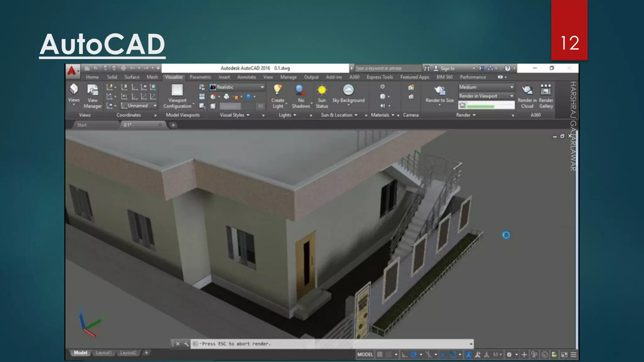644x362 pixels.
Task: Click the Sign In button
Action: (x=444, y=68)
